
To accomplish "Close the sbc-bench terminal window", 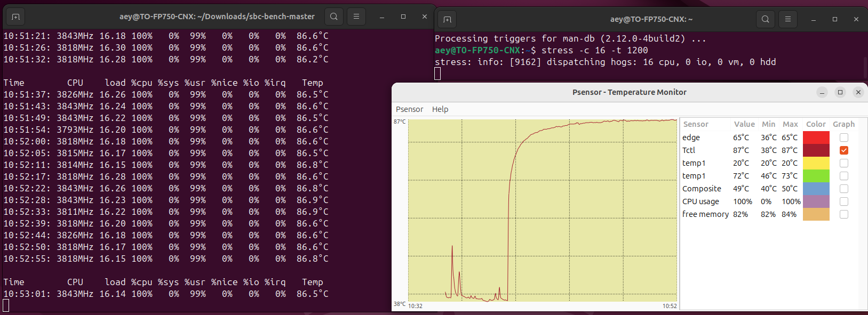I will point(425,17).
